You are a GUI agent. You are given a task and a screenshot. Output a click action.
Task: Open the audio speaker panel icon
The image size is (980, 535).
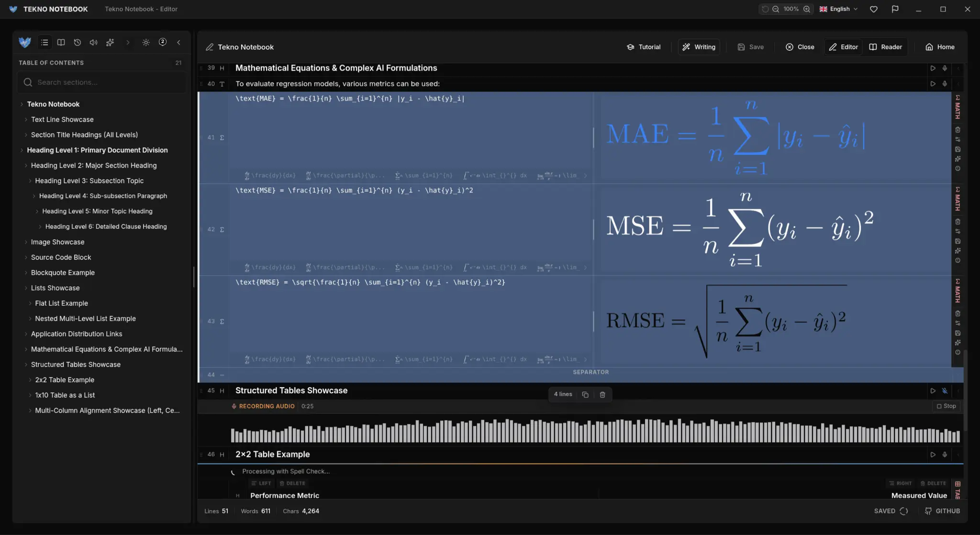point(93,43)
